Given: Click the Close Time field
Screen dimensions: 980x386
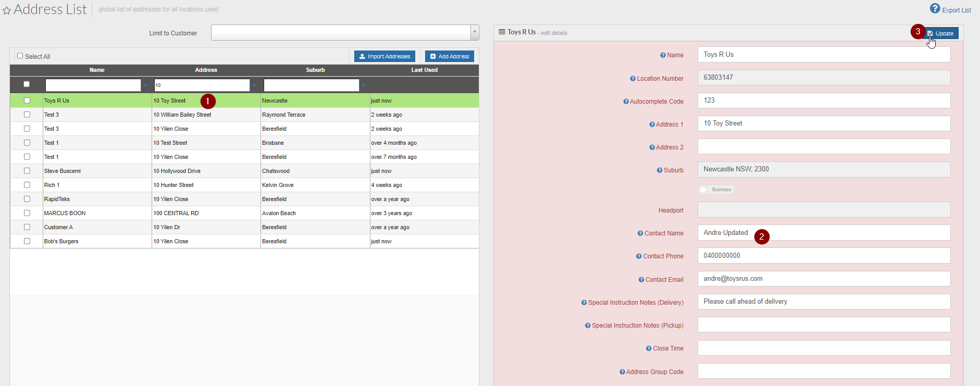Looking at the screenshot, I should pos(824,348).
